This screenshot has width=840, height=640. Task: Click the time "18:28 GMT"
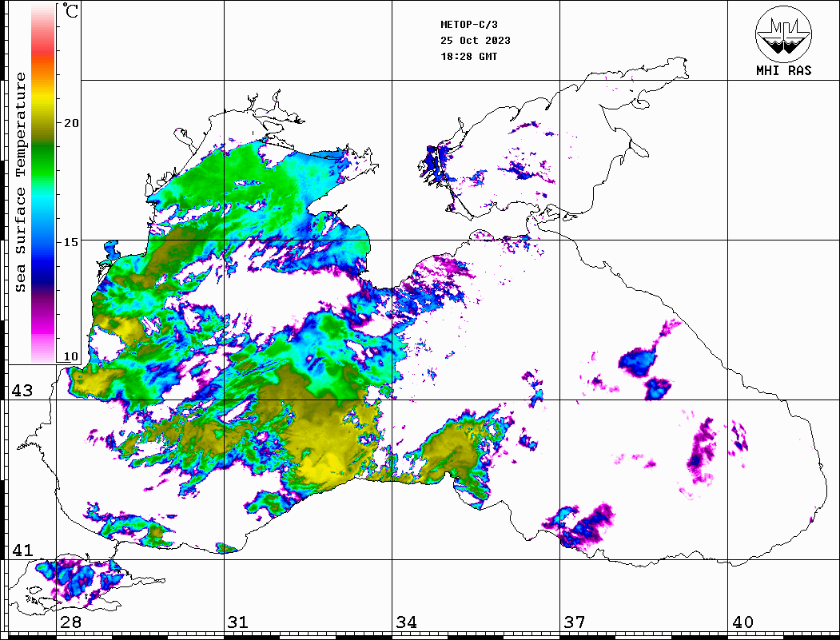click(469, 56)
